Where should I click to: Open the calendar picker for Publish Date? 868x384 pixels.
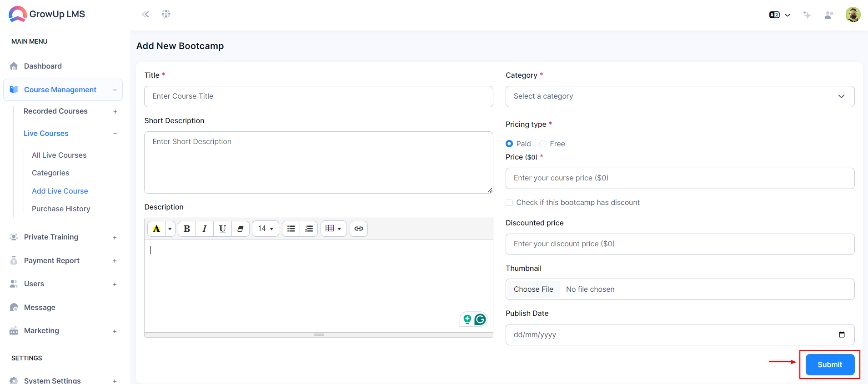pos(842,334)
